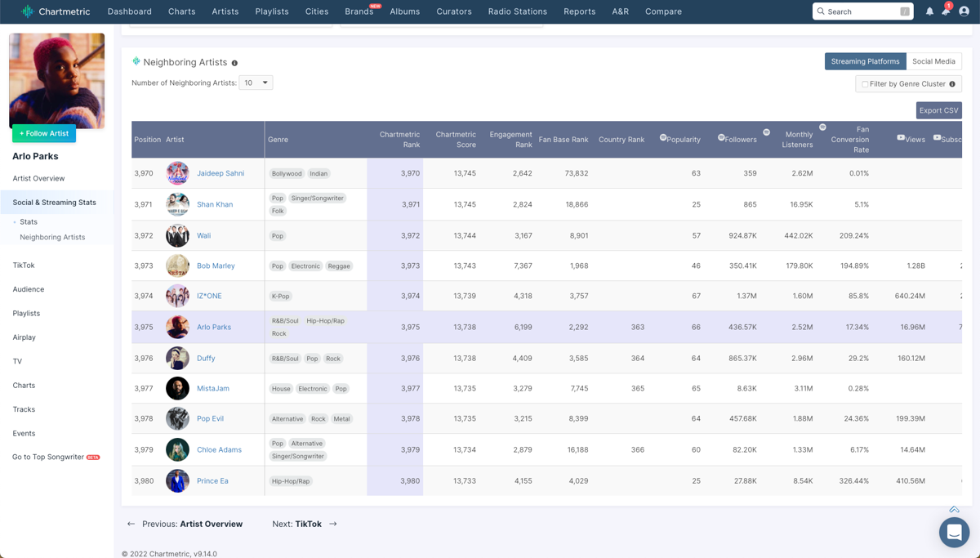Sort by Chartmetric Rank column header
This screenshot has height=558, width=980.
point(399,139)
